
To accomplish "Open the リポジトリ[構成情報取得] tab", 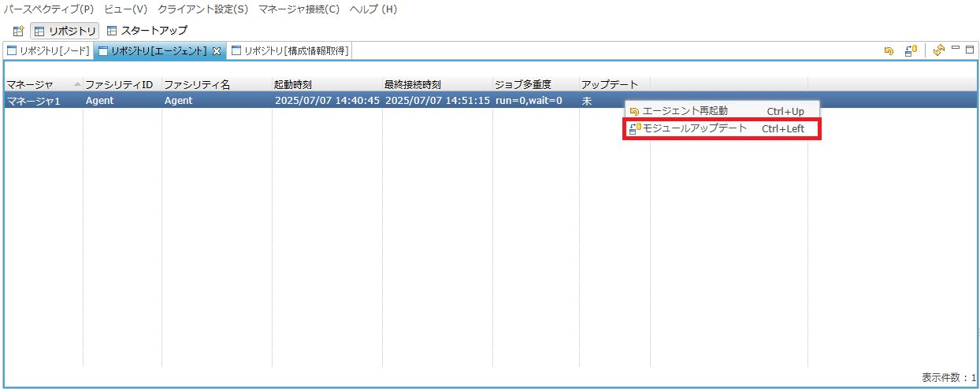I will (x=289, y=51).
